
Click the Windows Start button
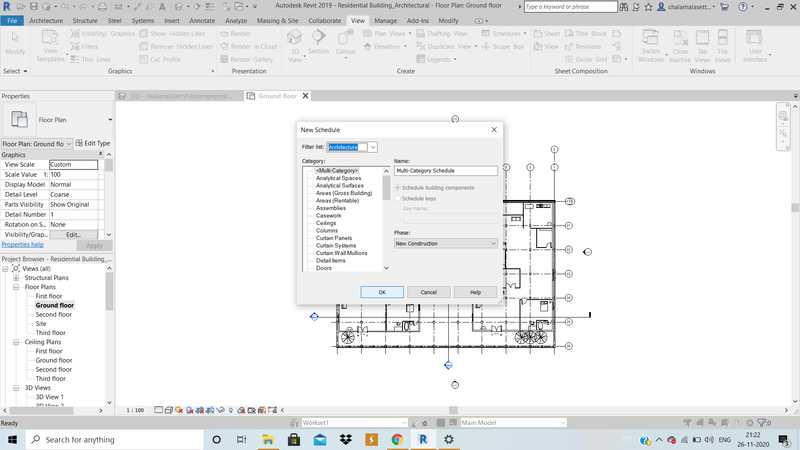(12, 440)
